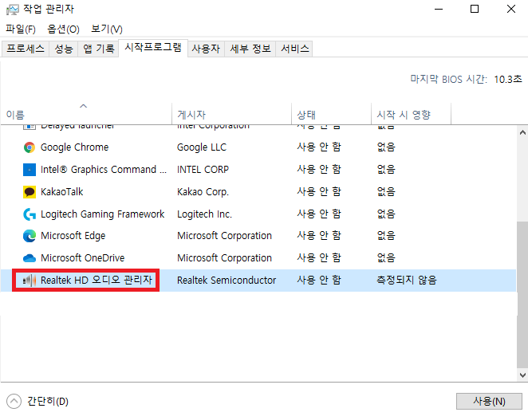Switch to the 프로세스 tab
The image size is (528, 420).
(26, 49)
